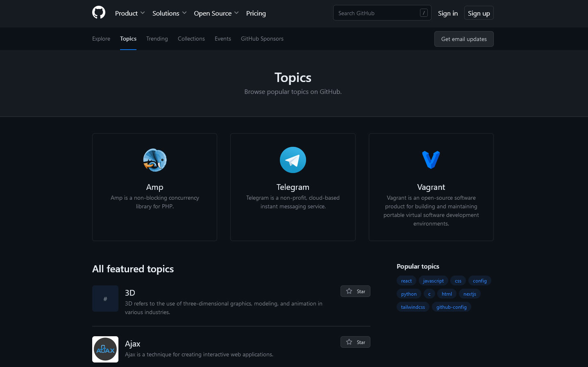
Task: Click the 3D topic hash icon
Action: (x=105, y=299)
